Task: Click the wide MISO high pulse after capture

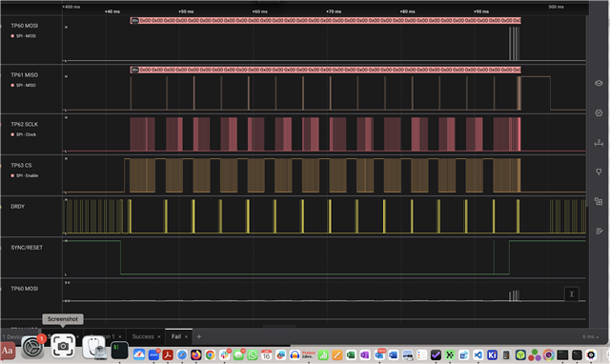Action: tap(536, 93)
